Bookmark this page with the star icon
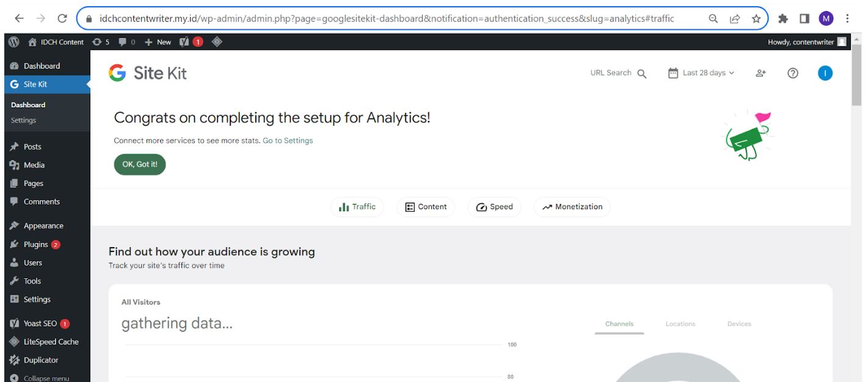The image size is (868, 382). tap(756, 18)
